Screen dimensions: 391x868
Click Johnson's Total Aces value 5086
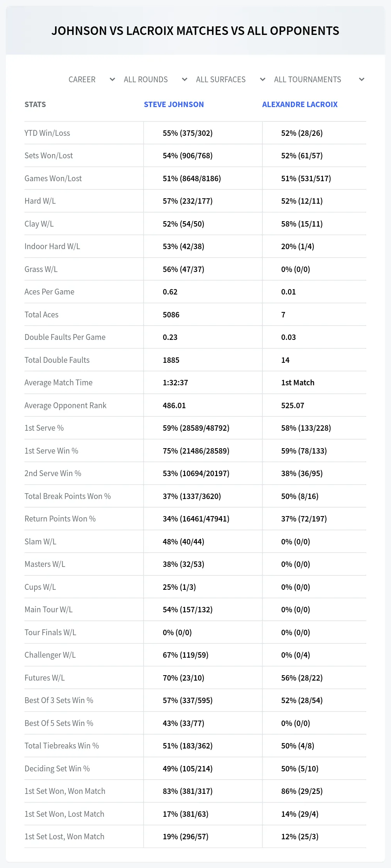pos(171,315)
